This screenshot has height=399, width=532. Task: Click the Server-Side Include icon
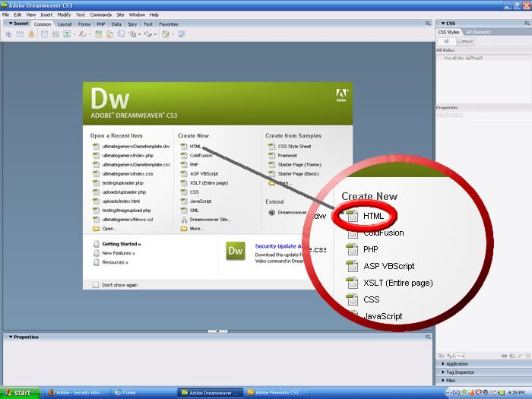click(109, 34)
